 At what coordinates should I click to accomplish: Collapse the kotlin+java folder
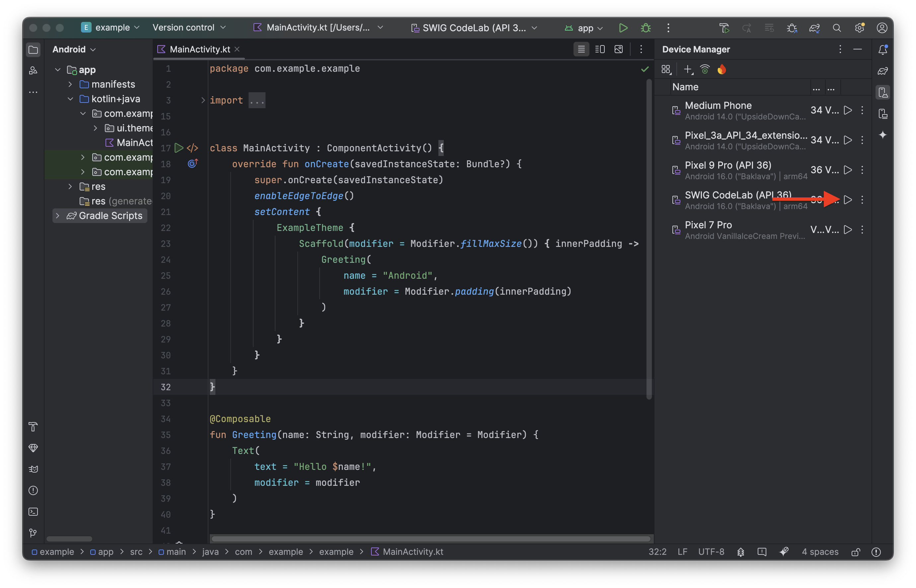click(x=70, y=99)
